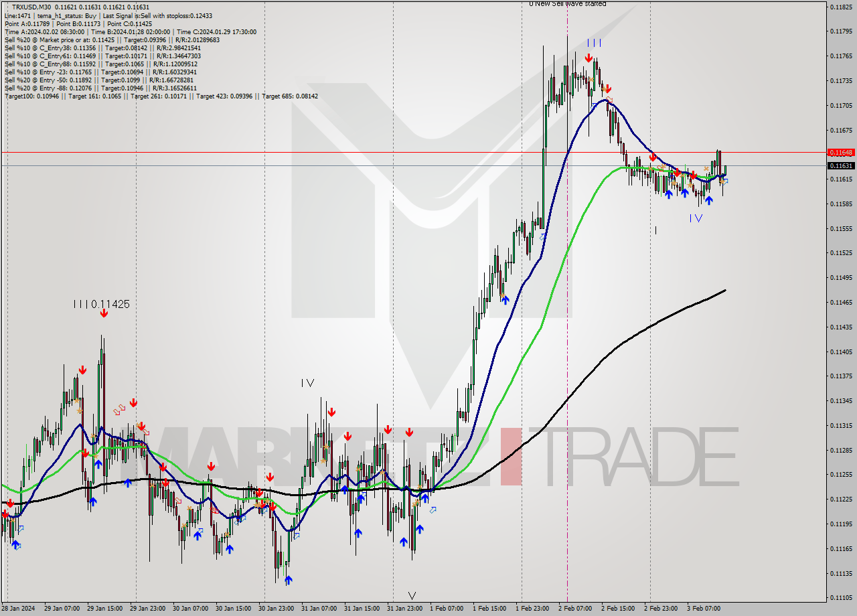Click the '28 Jan 2024' time axis label

click(x=17, y=609)
